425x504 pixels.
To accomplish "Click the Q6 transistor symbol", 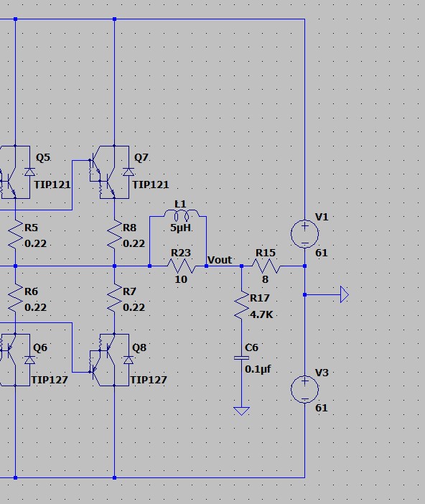I will coord(17,360).
